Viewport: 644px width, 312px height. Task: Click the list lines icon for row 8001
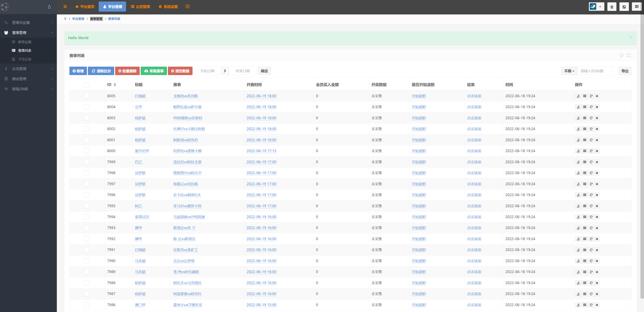pyautogui.click(x=584, y=140)
